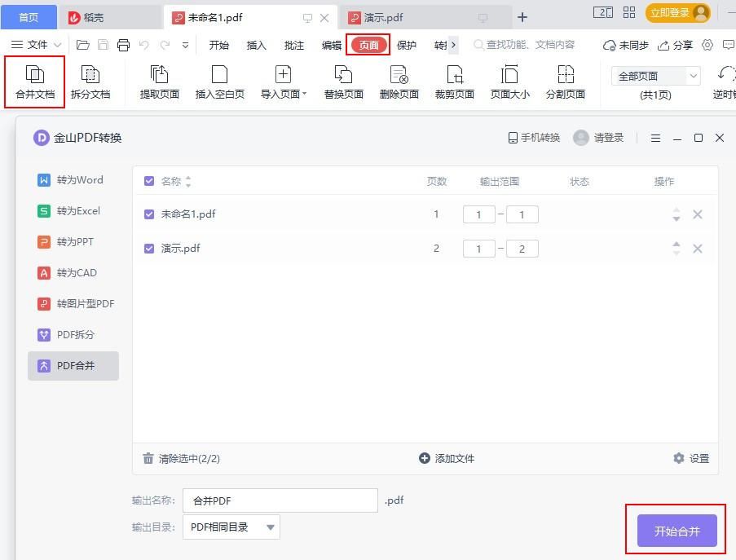Click the ribbon tabs right-scroll chevron
Screen dimensions: 736x560
(453, 45)
